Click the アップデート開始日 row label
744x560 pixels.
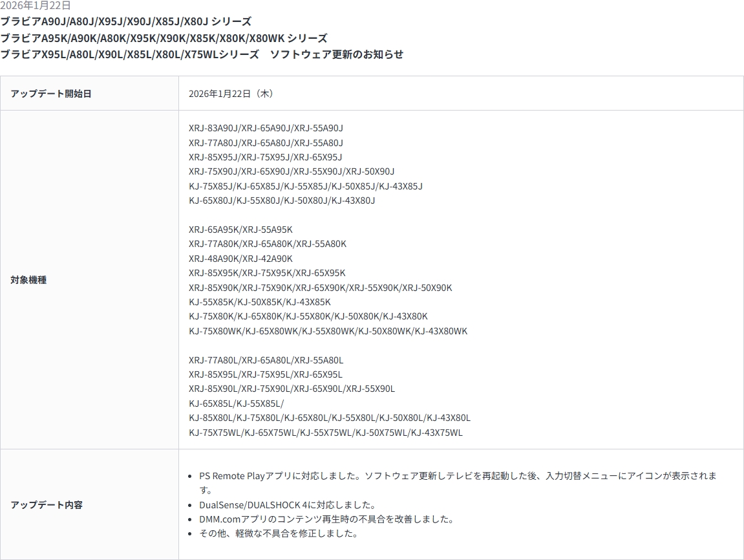coord(51,94)
